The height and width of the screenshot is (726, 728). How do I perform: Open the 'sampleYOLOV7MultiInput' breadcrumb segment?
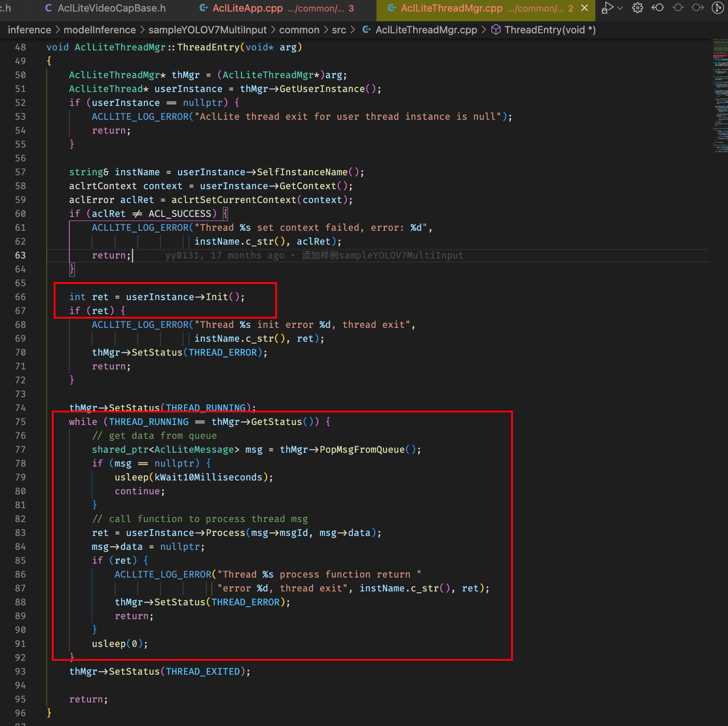(208, 30)
